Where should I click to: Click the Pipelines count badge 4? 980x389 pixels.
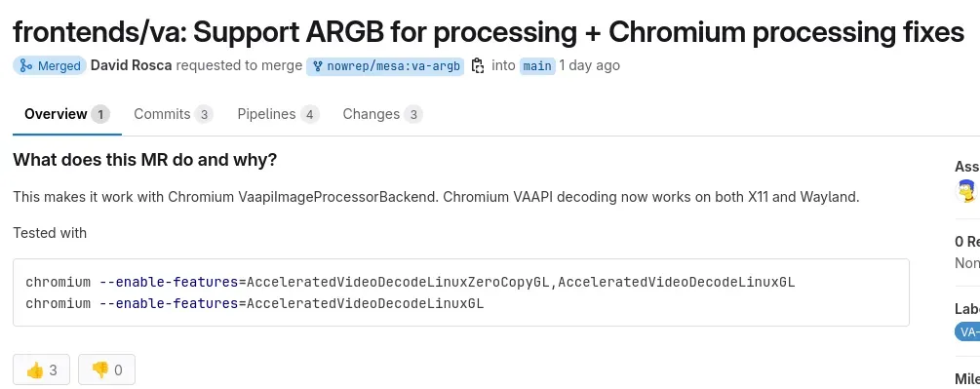[x=309, y=114]
